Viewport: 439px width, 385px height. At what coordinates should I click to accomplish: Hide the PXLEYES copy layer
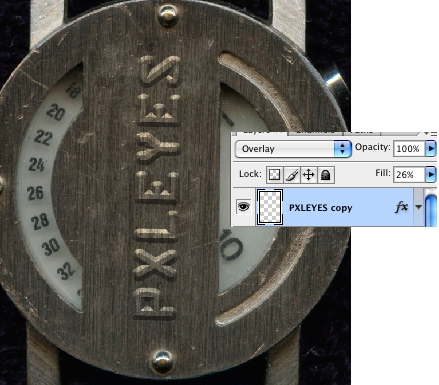click(x=244, y=207)
